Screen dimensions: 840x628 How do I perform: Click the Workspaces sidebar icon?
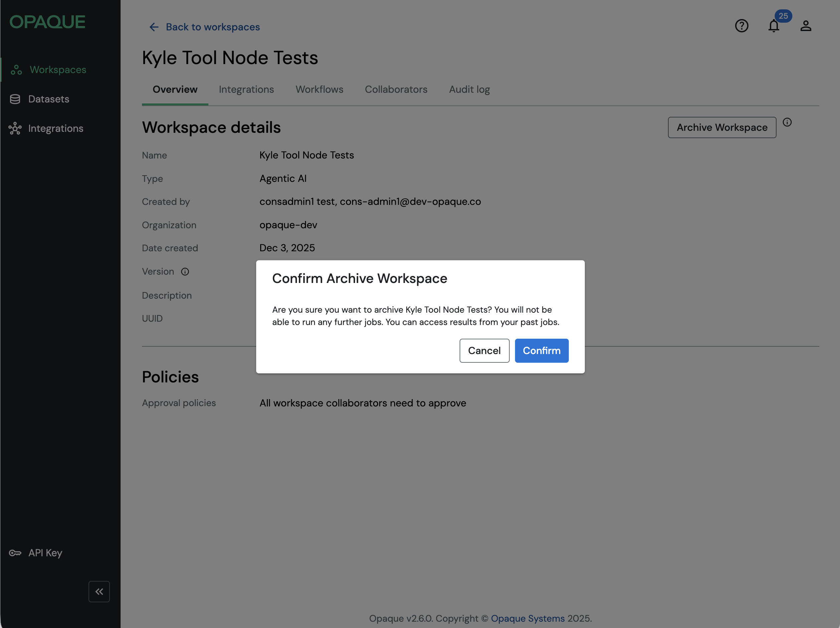click(x=16, y=70)
